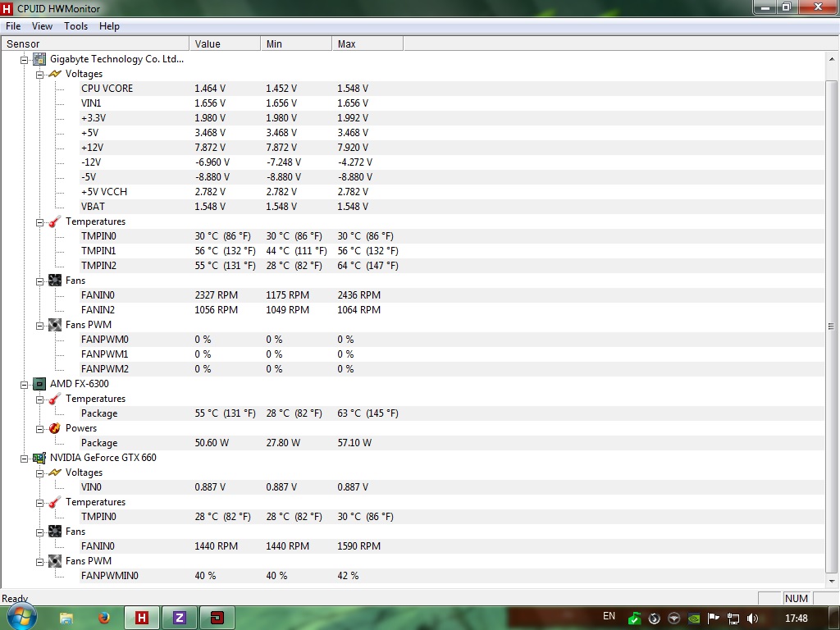Click the volume speaker icon in system tray
Viewport: 840px width, 630px height.
[753, 619]
